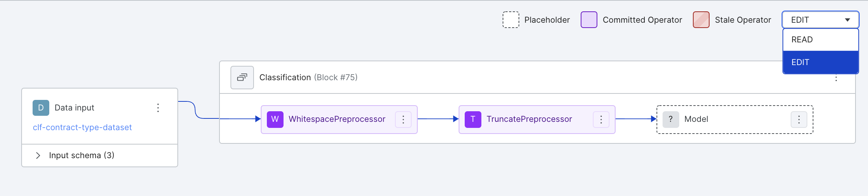The height and width of the screenshot is (196, 868).
Task: Select EDIT mode option in list
Action: [821, 62]
